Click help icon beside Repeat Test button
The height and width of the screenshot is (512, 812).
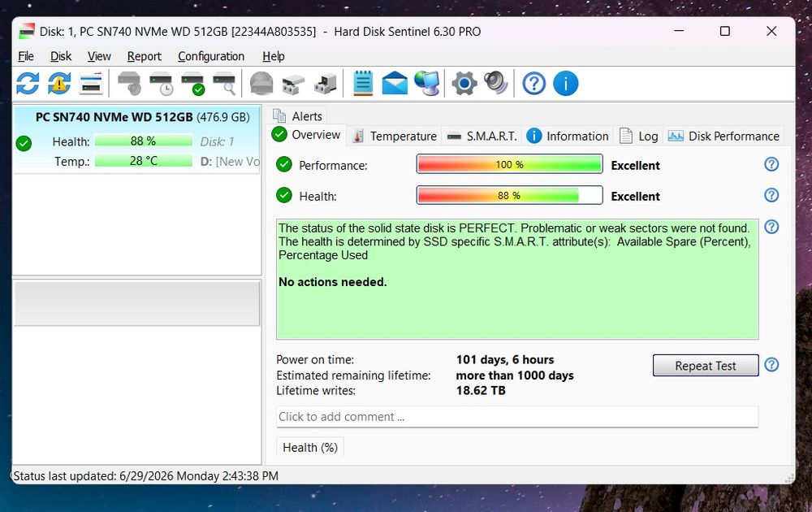click(771, 365)
